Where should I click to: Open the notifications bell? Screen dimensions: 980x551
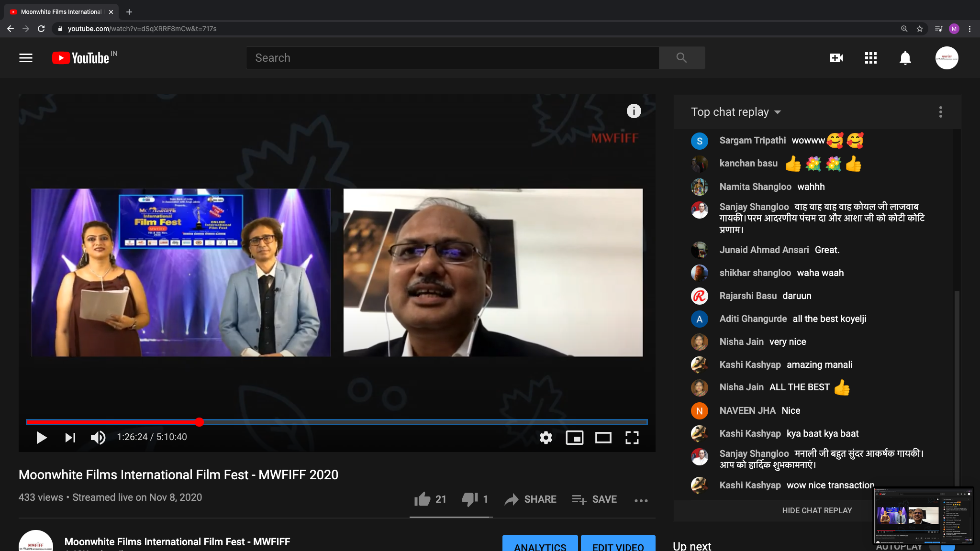(905, 58)
